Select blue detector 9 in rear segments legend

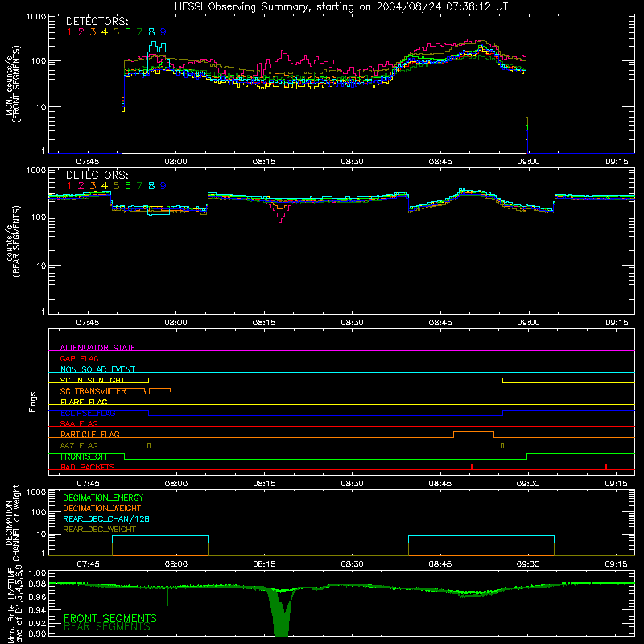tap(163, 186)
